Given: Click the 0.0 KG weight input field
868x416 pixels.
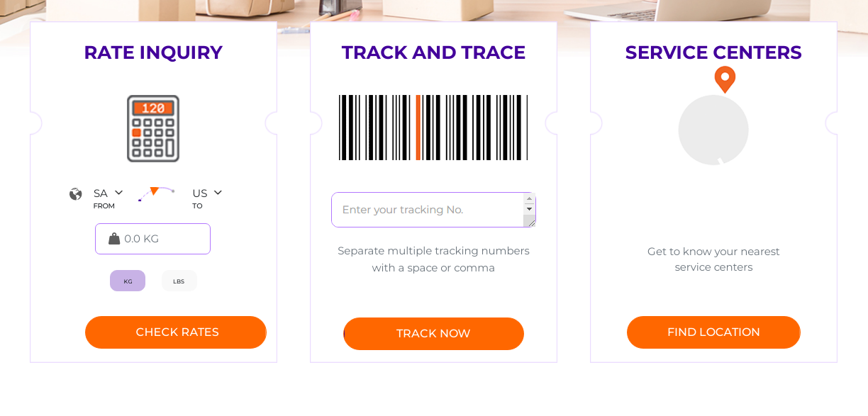Looking at the screenshot, I should pyautogui.click(x=153, y=239).
